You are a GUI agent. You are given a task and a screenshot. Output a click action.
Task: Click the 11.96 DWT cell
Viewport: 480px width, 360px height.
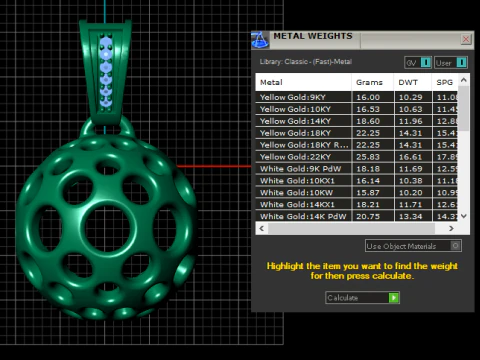[413, 121]
